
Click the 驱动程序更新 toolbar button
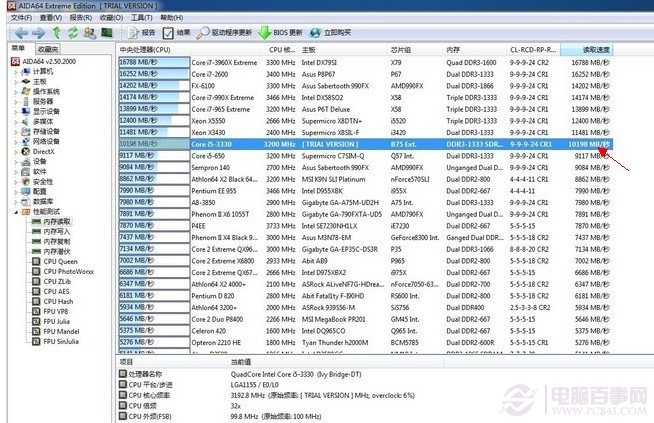pyautogui.click(x=224, y=33)
